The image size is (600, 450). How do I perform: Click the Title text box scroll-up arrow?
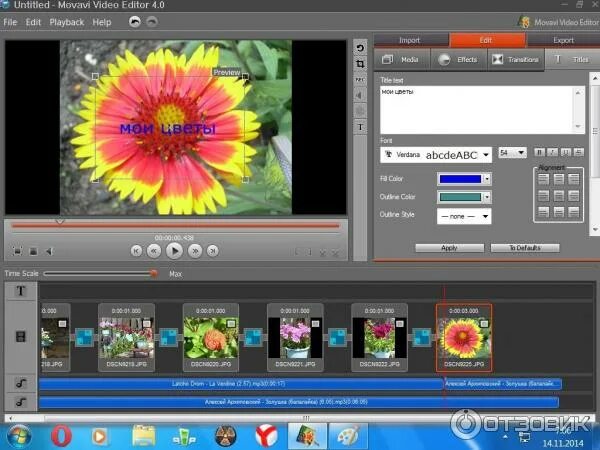coord(578,92)
